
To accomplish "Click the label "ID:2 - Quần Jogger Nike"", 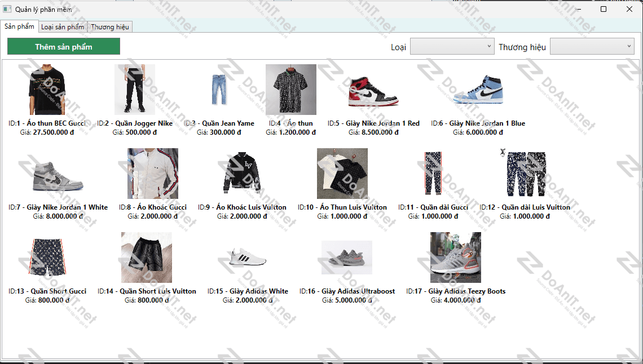I will click(x=134, y=123).
